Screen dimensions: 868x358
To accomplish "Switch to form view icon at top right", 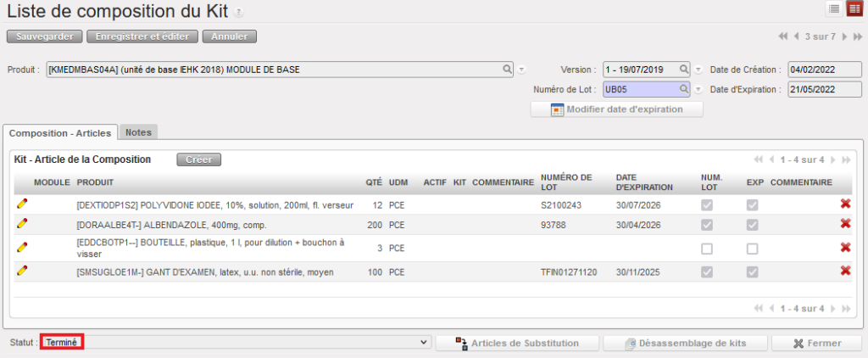I will click(854, 8).
